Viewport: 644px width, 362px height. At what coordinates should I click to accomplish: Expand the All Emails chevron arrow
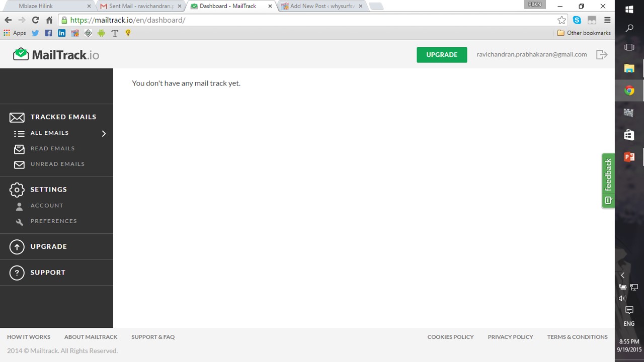[x=104, y=134]
